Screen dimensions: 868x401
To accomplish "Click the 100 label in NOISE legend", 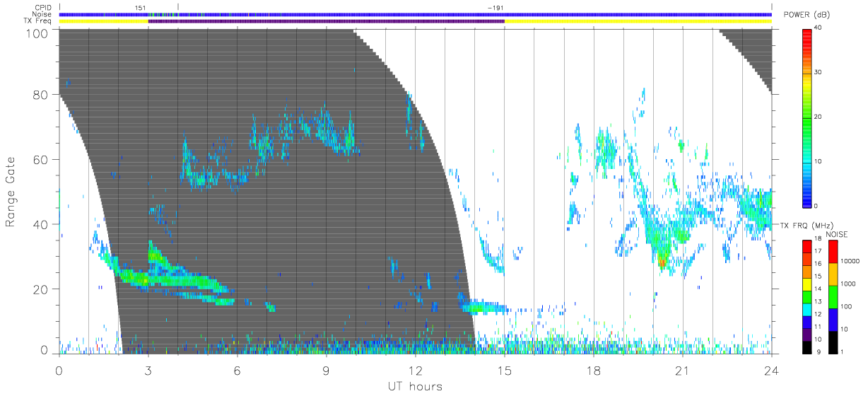I will coord(846,307).
